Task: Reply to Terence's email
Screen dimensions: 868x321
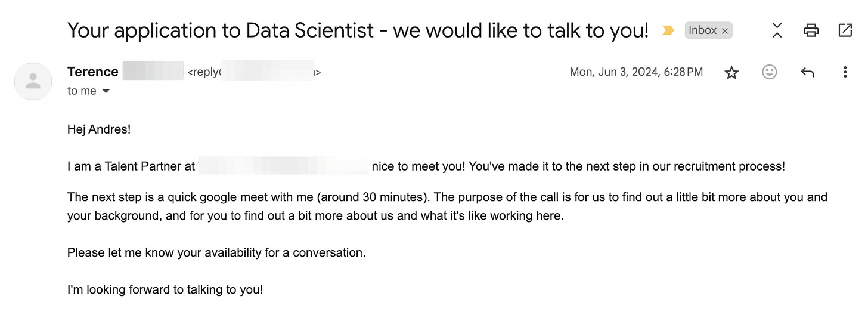Action: [807, 72]
